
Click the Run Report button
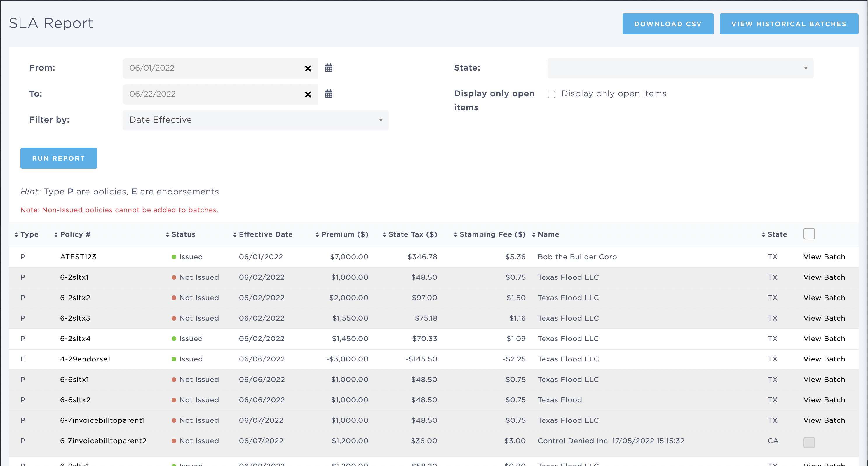click(x=59, y=158)
